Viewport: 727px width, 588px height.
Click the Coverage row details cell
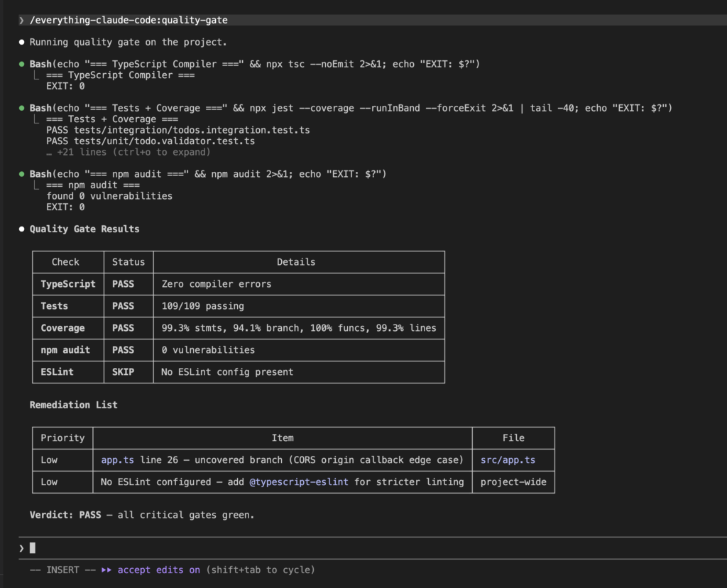(x=299, y=328)
